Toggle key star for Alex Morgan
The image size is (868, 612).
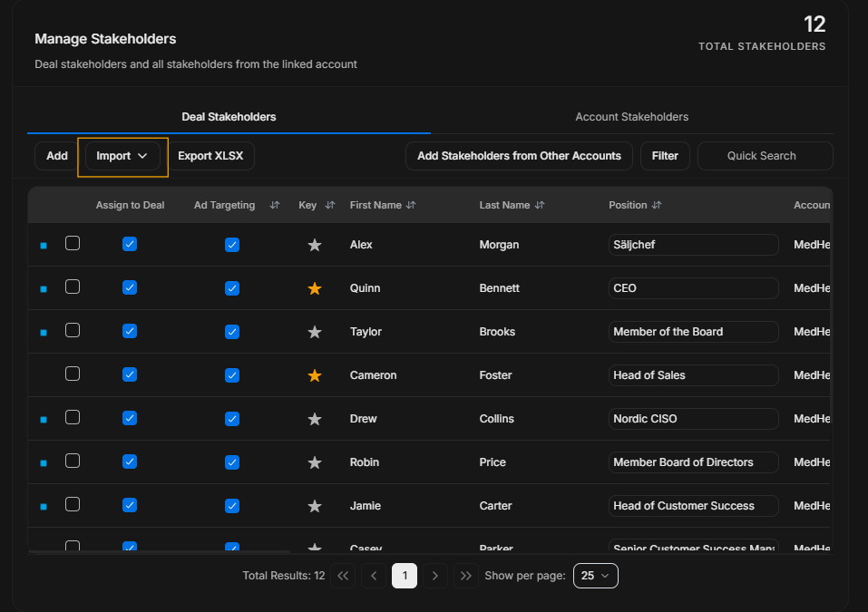click(315, 245)
